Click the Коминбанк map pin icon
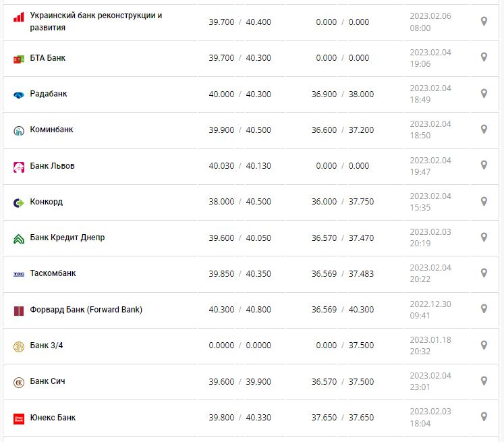This screenshot has width=504, height=442. pyautogui.click(x=484, y=129)
